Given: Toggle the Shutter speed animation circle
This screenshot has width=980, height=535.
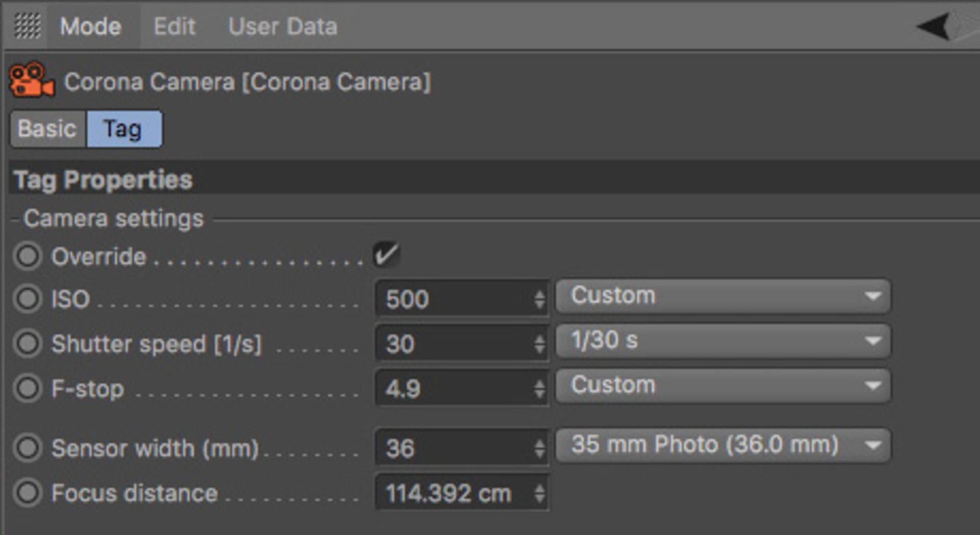Looking at the screenshot, I should pos(27,344).
